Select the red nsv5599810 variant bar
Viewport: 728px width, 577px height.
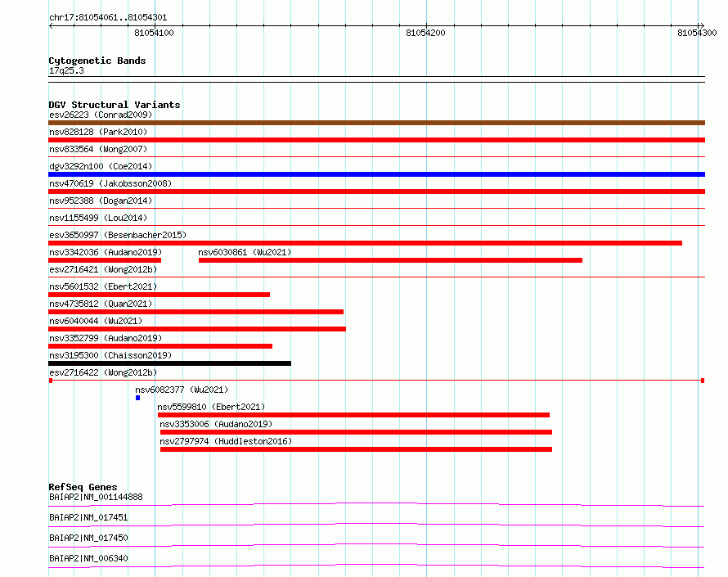pyautogui.click(x=354, y=415)
